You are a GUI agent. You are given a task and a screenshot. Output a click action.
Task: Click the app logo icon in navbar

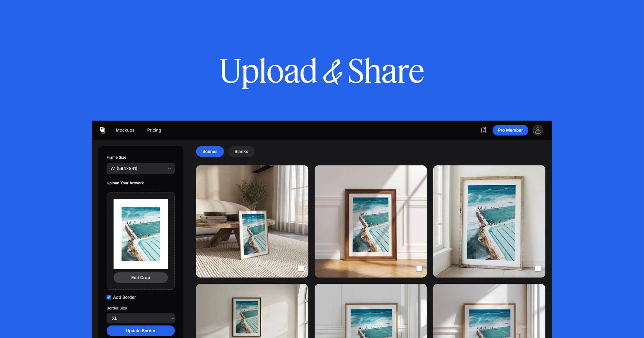[x=103, y=130]
